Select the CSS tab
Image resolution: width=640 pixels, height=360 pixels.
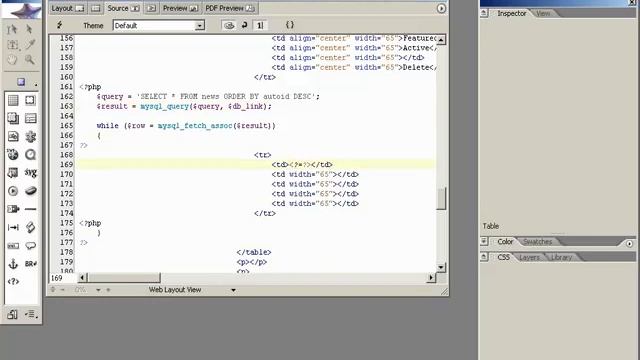tap(503, 257)
